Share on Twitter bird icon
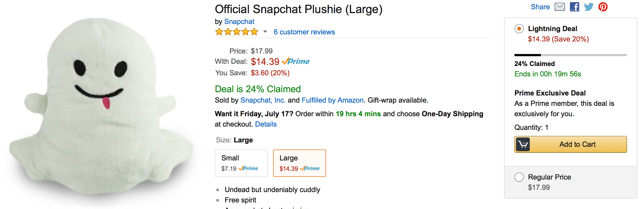The image size is (644, 209). pos(589,7)
